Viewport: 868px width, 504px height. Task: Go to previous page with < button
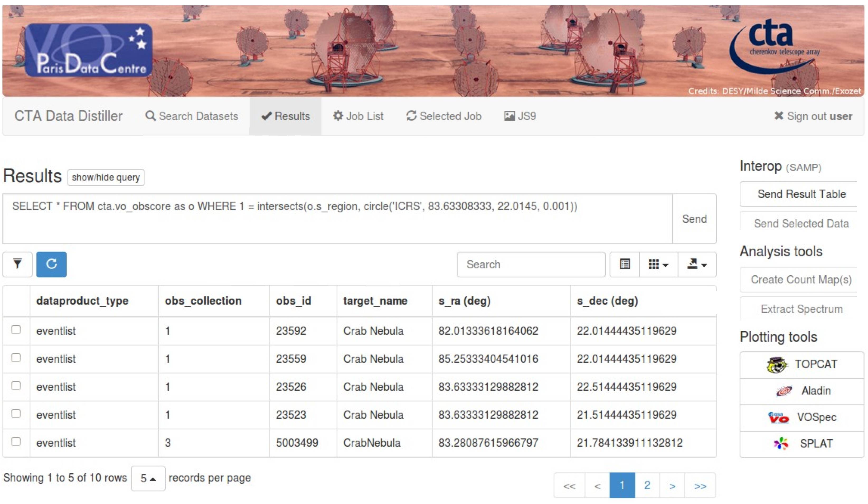pos(597,486)
